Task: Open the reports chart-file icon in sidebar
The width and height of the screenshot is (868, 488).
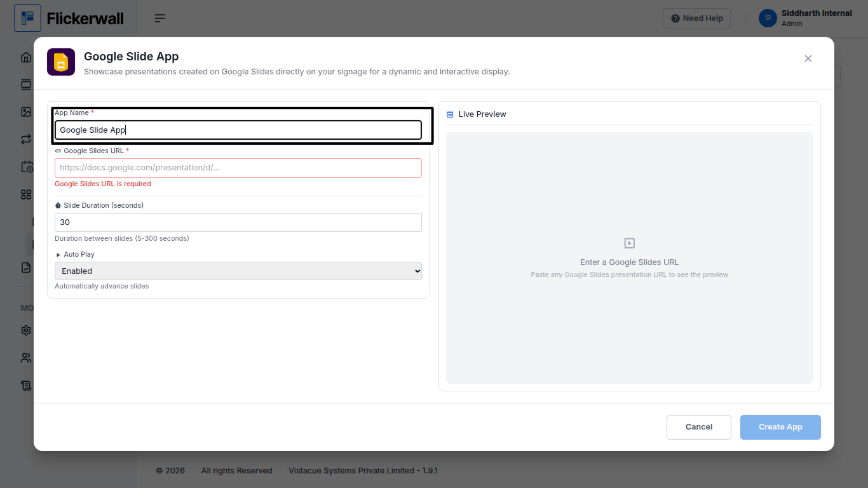Action: point(26,268)
